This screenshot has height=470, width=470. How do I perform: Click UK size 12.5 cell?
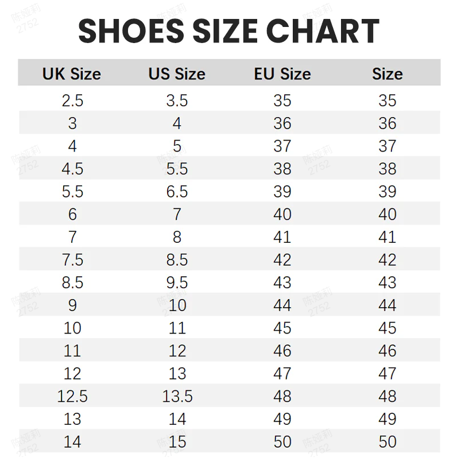pos(72,396)
